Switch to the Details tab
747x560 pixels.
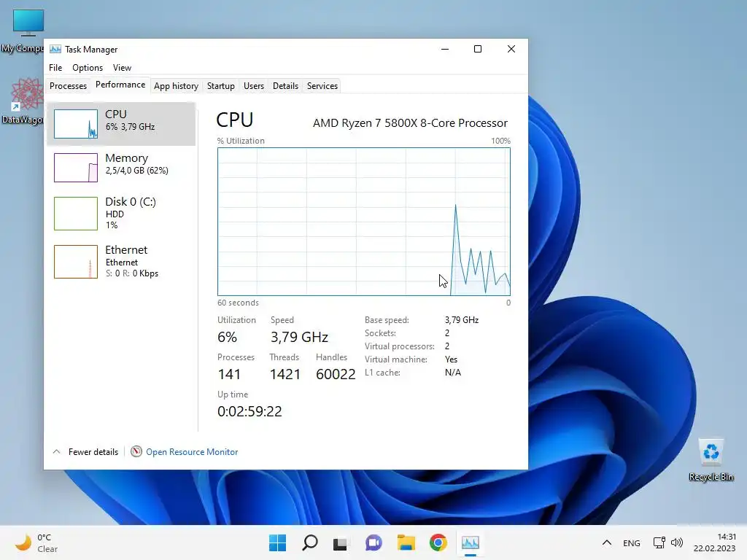pos(285,86)
